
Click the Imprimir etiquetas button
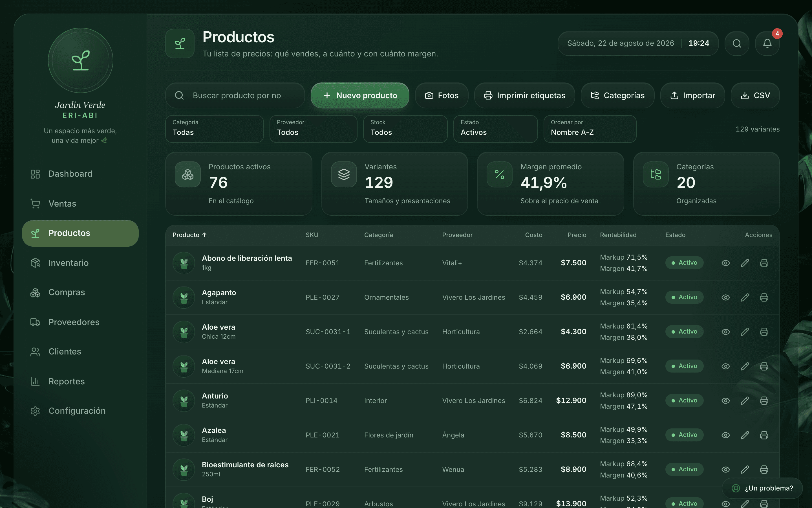coord(524,95)
